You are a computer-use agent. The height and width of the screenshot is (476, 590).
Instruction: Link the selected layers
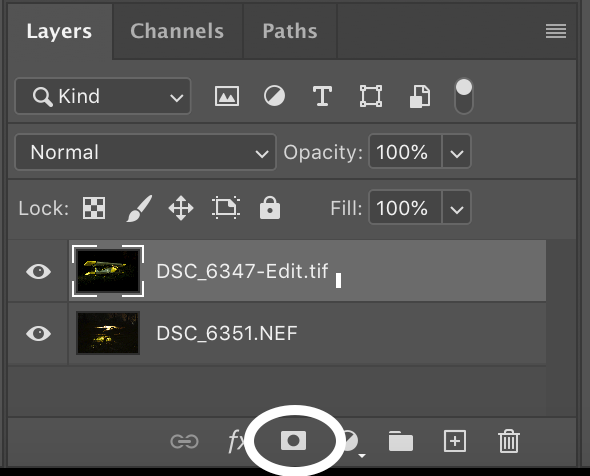tap(184, 441)
